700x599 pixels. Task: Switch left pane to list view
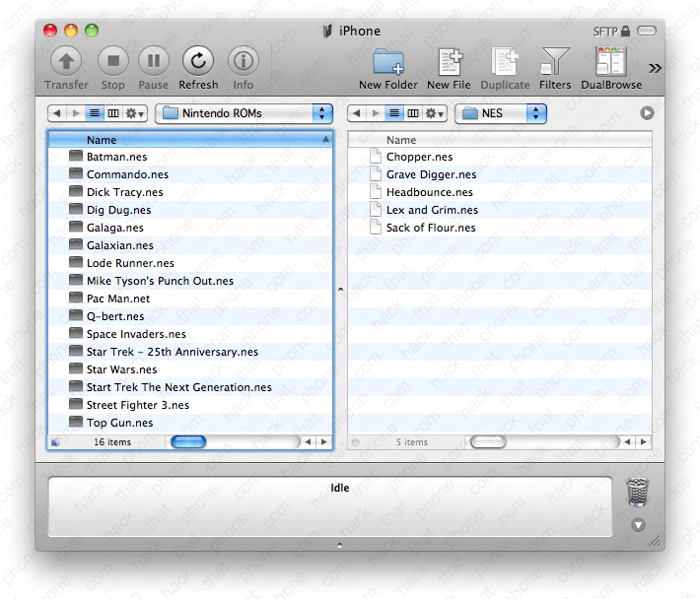95,113
